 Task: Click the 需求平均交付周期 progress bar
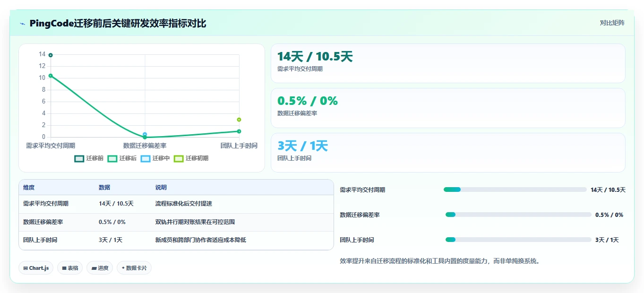click(515, 190)
